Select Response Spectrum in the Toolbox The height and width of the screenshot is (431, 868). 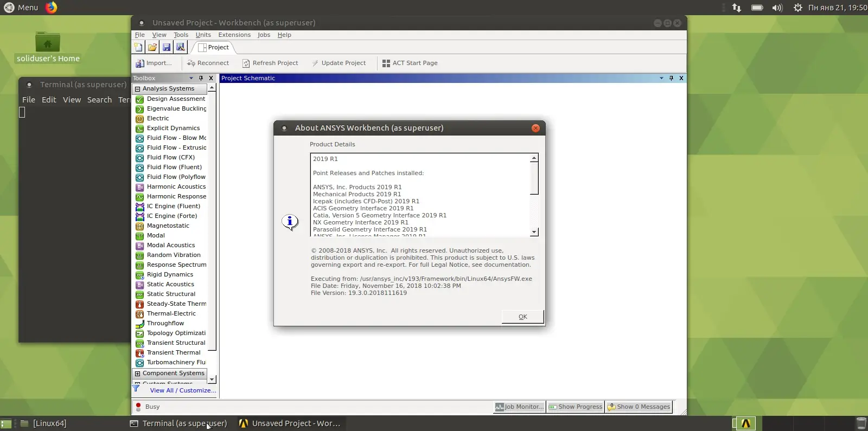click(x=176, y=265)
